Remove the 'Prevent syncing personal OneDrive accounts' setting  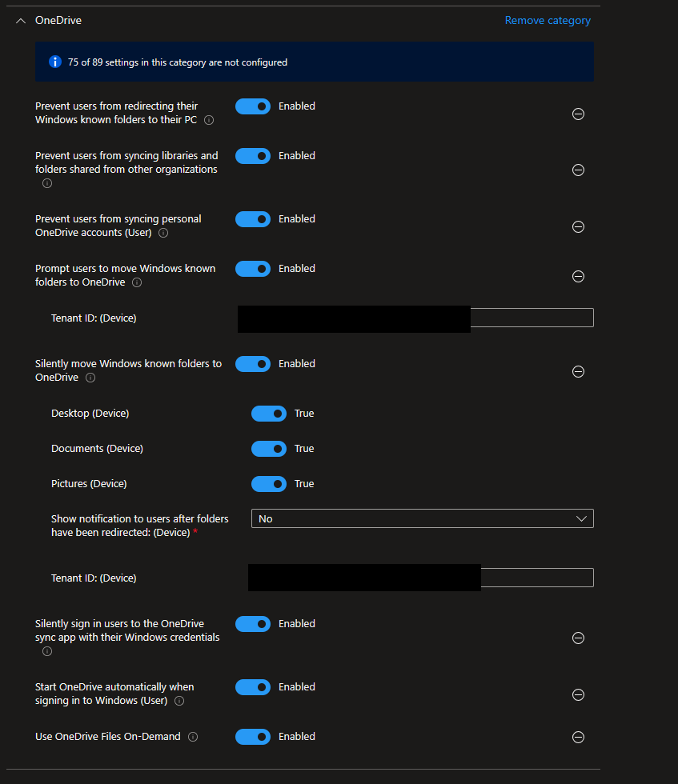(x=578, y=226)
